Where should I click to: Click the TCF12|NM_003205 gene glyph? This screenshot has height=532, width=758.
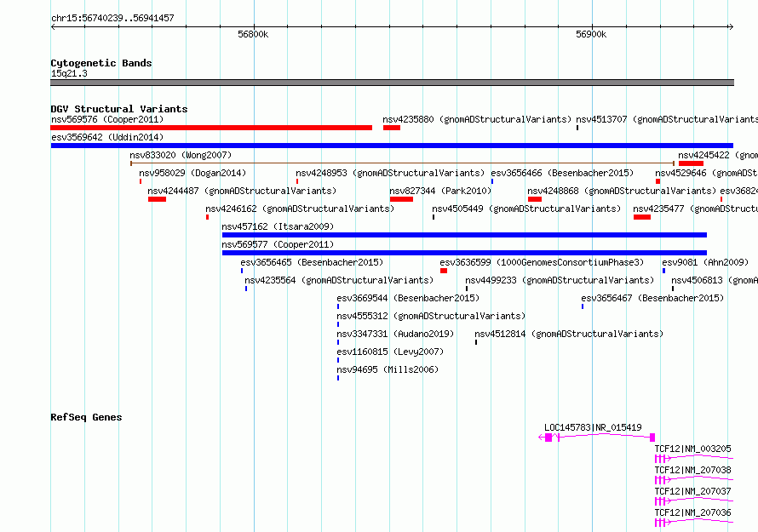click(694, 459)
